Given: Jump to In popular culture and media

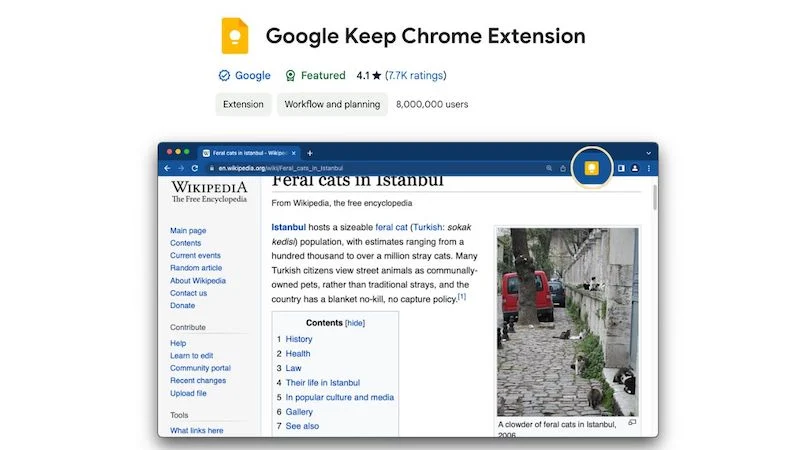Looking at the screenshot, I should click(x=340, y=397).
